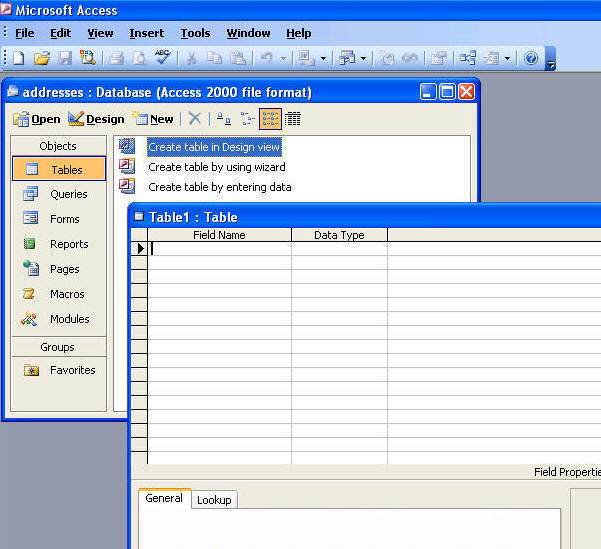Click the Analyze icon in toolbar

tap(347, 58)
